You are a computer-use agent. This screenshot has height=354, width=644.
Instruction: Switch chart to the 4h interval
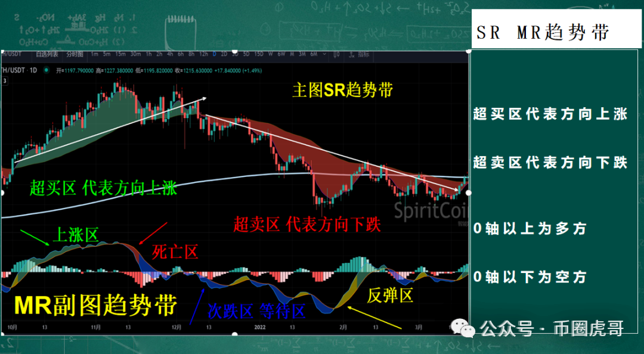point(170,54)
